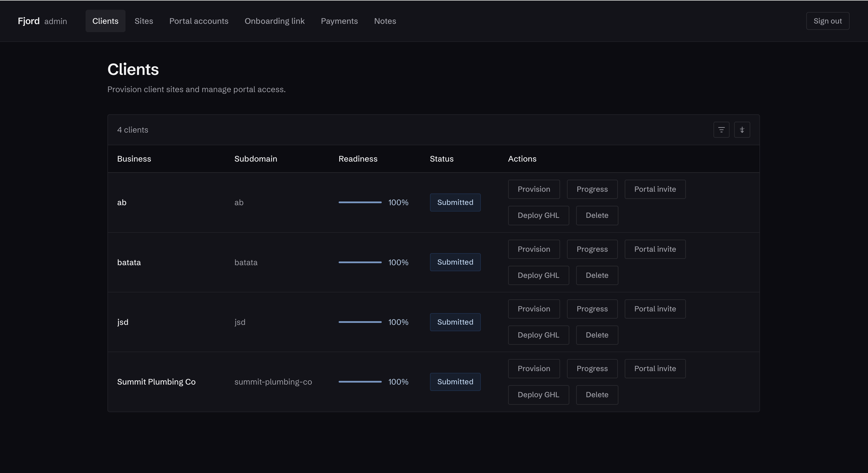Viewport: 868px width, 473px height.
Task: Click Summit Plumbing Co readiness bar
Action: pos(360,382)
